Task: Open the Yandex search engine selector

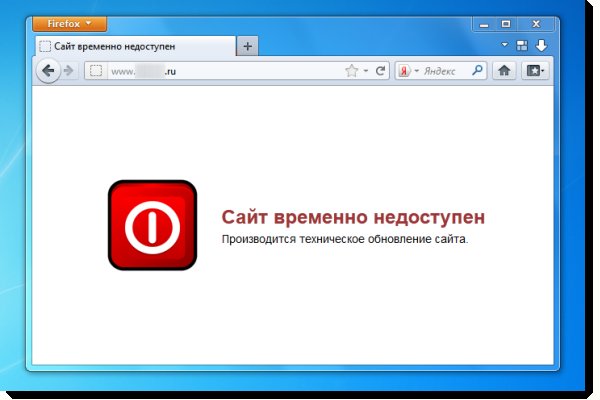Action: click(x=407, y=71)
